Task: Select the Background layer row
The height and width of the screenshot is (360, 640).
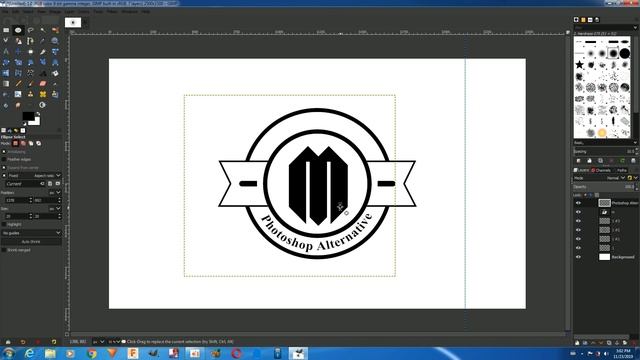Action: click(605, 257)
